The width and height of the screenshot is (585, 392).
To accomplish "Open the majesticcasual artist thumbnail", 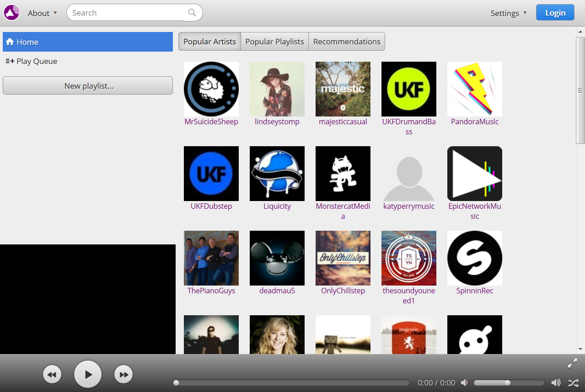I will point(343,89).
